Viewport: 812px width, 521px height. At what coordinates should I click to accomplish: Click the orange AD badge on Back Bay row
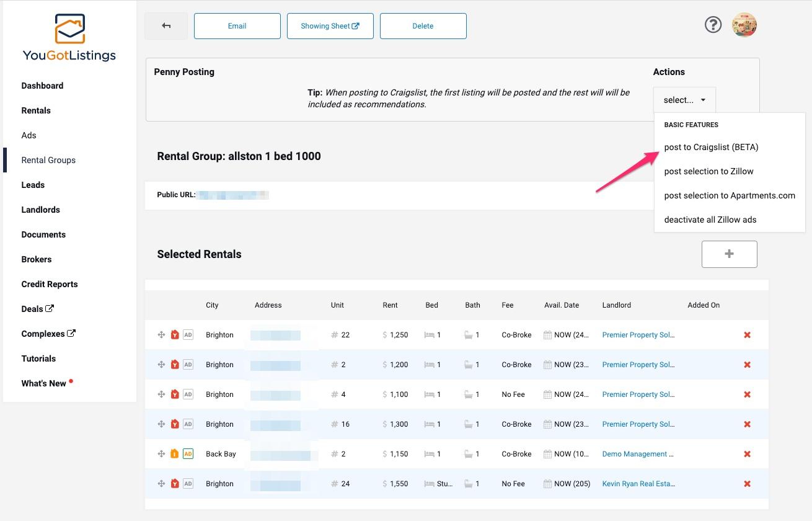pos(188,454)
